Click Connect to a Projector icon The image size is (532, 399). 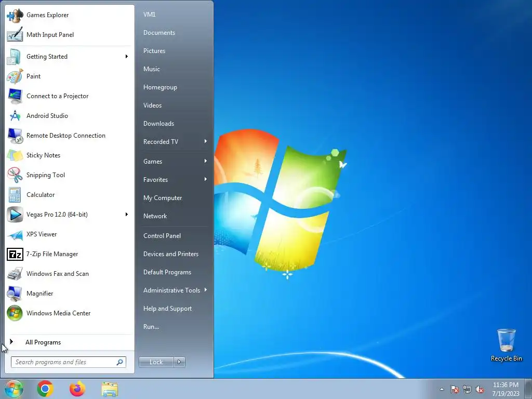click(15, 96)
